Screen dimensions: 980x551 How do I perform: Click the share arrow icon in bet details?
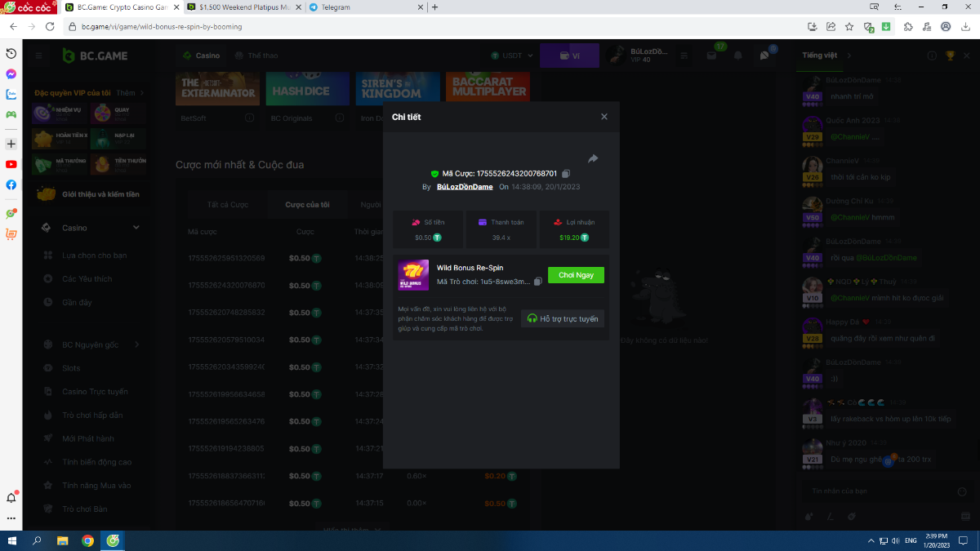pos(593,158)
